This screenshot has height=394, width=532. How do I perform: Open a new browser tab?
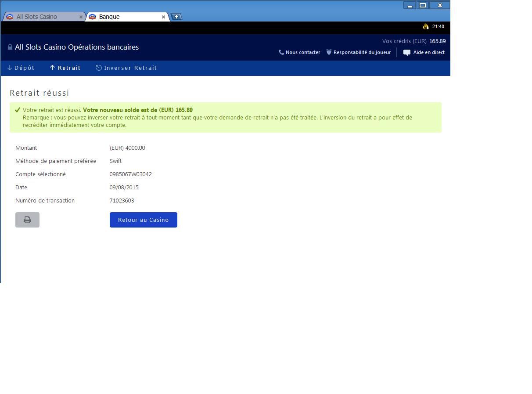(x=176, y=17)
